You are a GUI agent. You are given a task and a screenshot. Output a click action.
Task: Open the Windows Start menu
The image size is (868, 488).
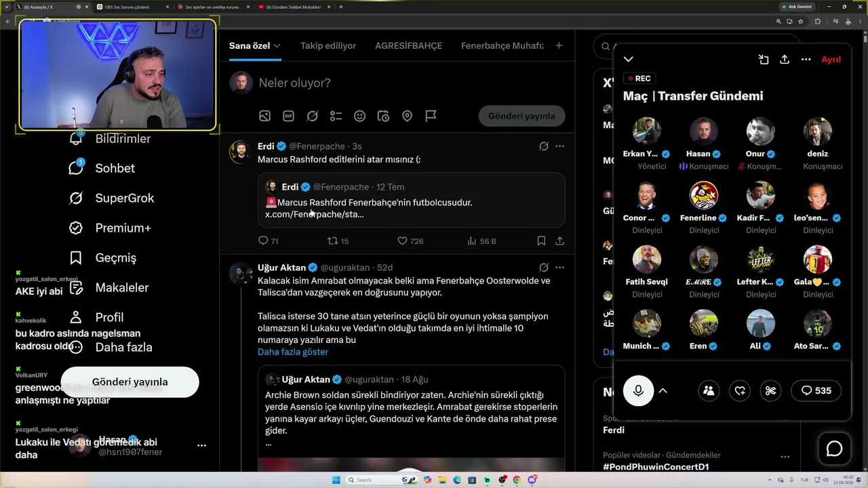(x=336, y=480)
